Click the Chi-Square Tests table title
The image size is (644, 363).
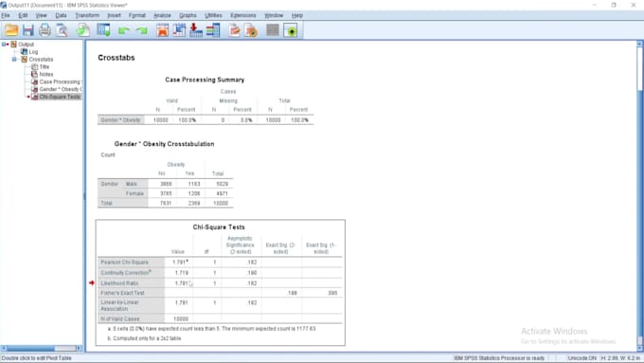tap(219, 227)
